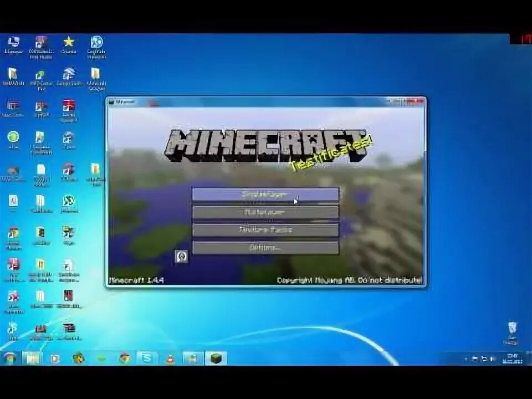Click the Copyright Mojang AB text
The width and height of the screenshot is (532, 399).
pos(350,280)
